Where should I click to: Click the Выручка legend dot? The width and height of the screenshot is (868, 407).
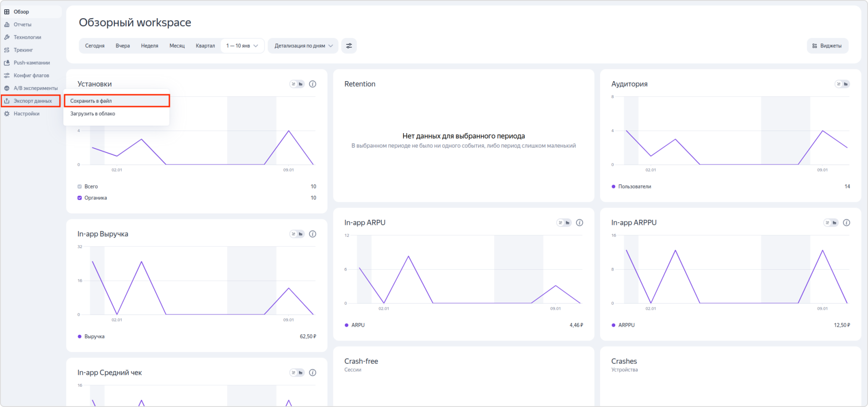coord(79,337)
